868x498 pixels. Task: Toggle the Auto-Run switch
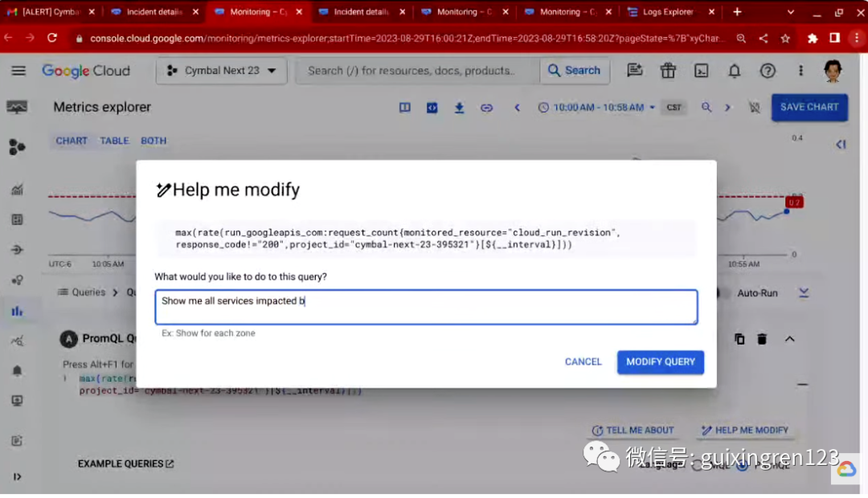point(719,293)
